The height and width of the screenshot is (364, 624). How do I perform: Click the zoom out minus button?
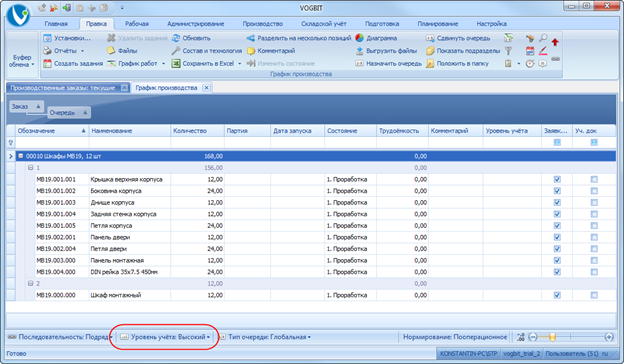point(533,337)
